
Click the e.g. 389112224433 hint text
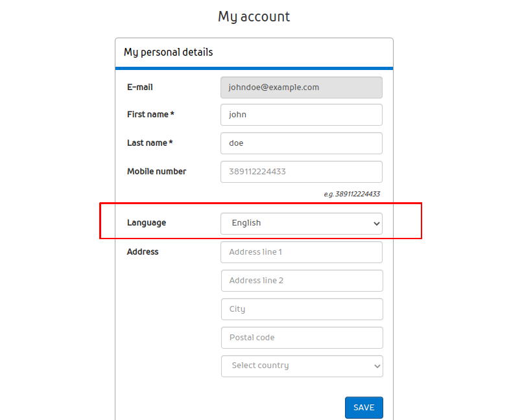[x=351, y=194]
